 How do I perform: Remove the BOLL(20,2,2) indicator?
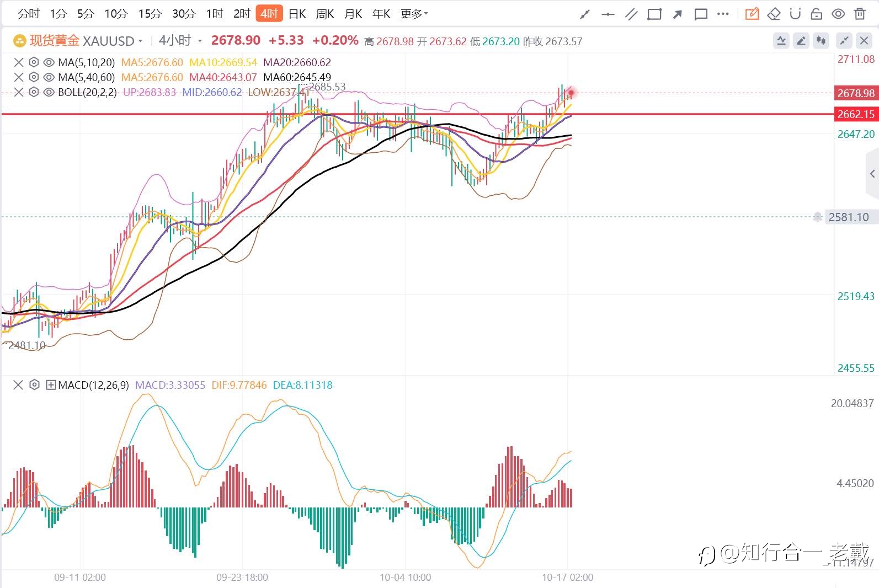pos(19,92)
